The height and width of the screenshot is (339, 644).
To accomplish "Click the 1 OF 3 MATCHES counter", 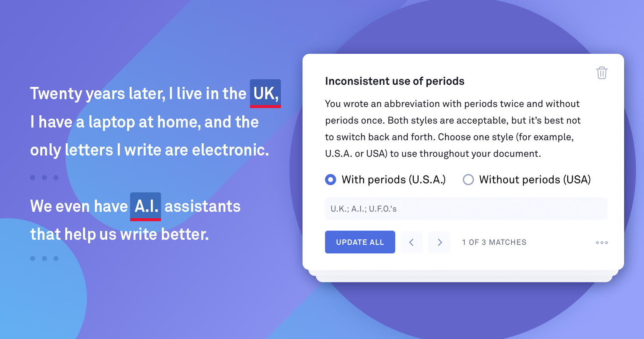I will click(494, 242).
